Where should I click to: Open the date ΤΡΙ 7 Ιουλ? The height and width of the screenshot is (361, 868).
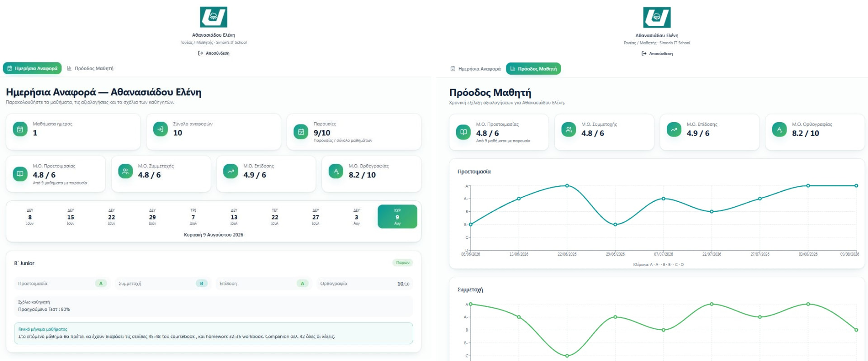click(x=193, y=217)
